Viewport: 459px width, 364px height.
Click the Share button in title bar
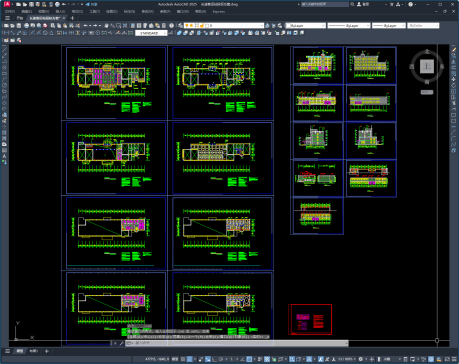pyautogui.click(x=91, y=4)
